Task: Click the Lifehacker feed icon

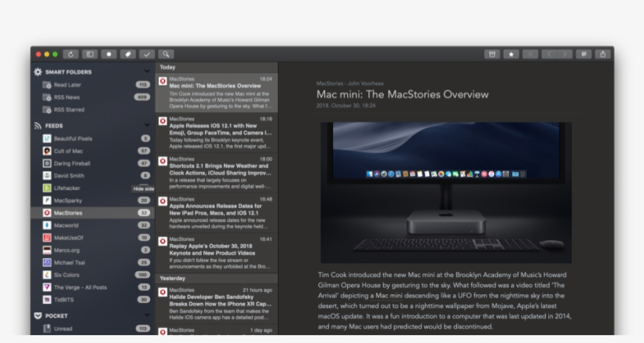Action: coord(47,188)
